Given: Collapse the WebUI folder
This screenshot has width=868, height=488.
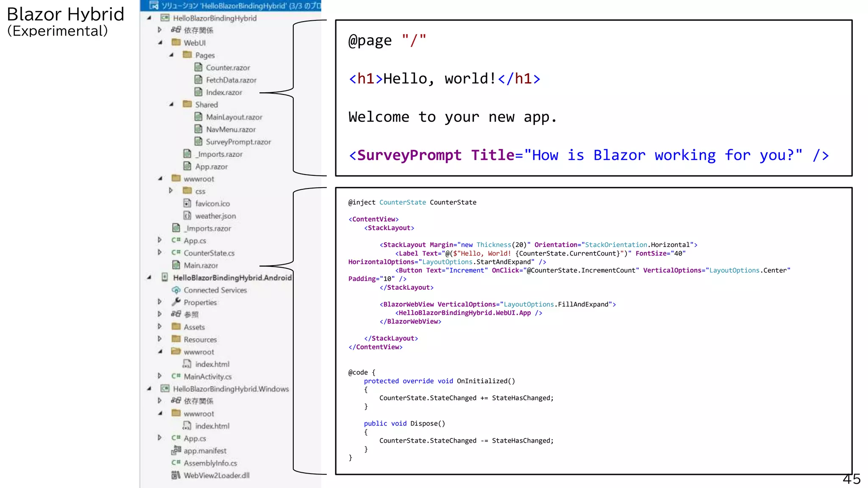Looking at the screenshot, I should [160, 42].
